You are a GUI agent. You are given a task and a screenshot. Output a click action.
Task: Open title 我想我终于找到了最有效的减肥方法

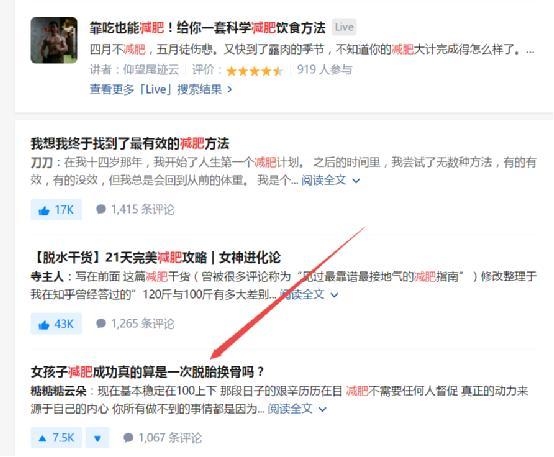pyautogui.click(x=130, y=143)
